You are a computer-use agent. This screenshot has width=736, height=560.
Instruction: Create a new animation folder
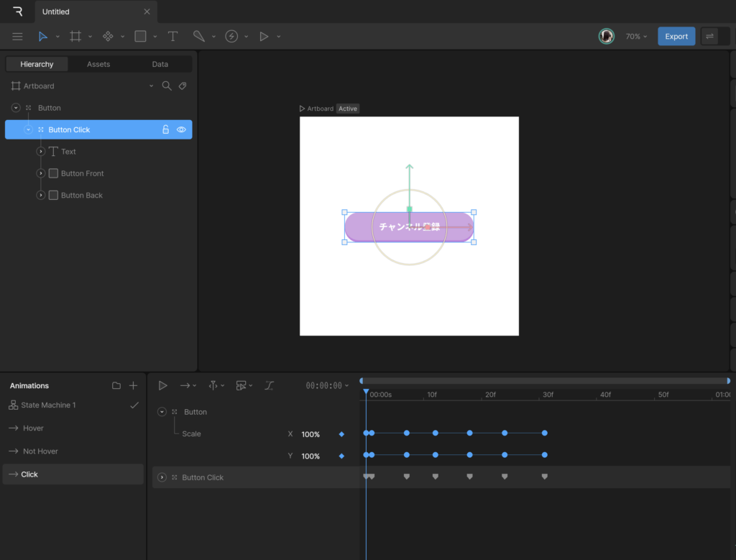pos(116,386)
